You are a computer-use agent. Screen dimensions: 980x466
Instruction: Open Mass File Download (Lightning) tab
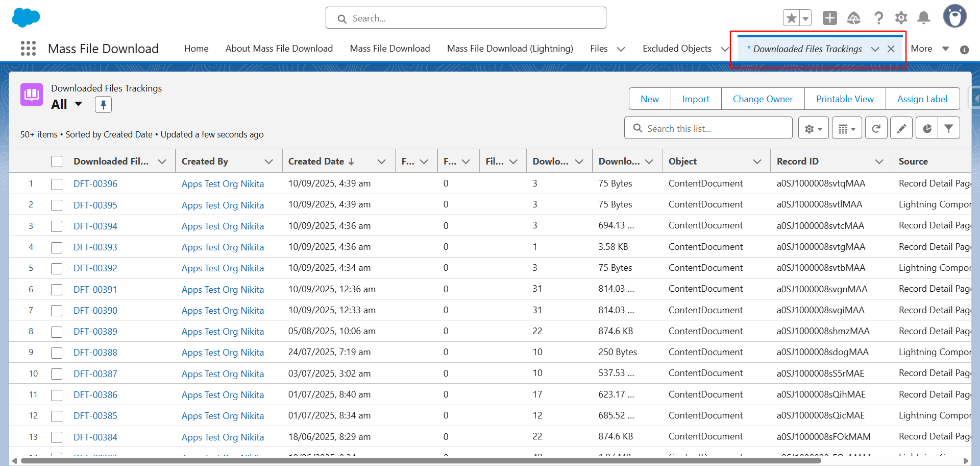tap(510, 49)
